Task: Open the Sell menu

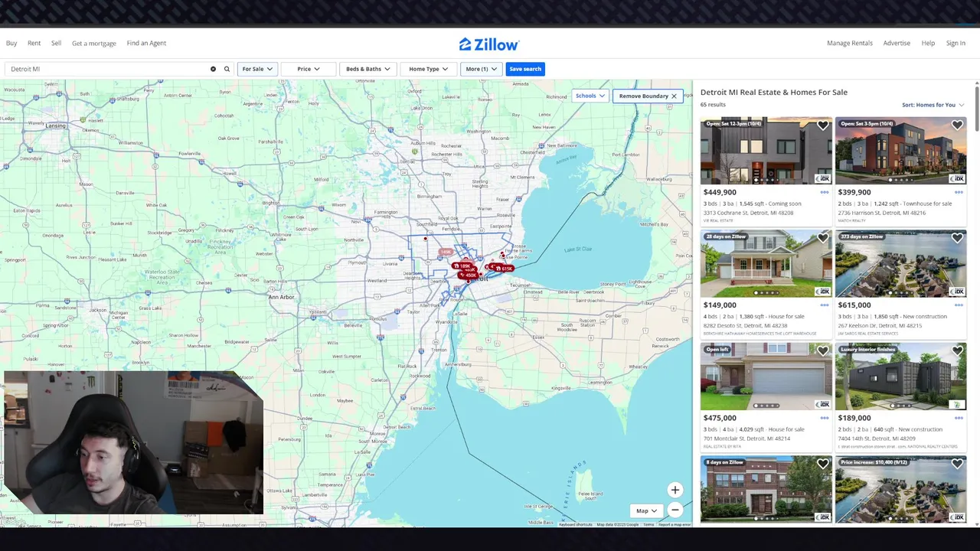Action: (56, 43)
